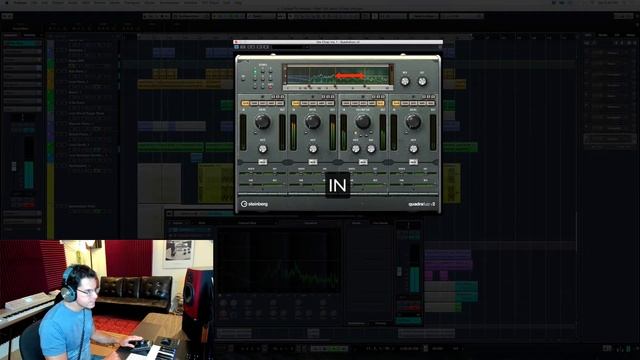Select Dec mode in the first Quadrafuzz band
The height and width of the screenshot is (360, 640).
pyautogui.click(x=280, y=104)
